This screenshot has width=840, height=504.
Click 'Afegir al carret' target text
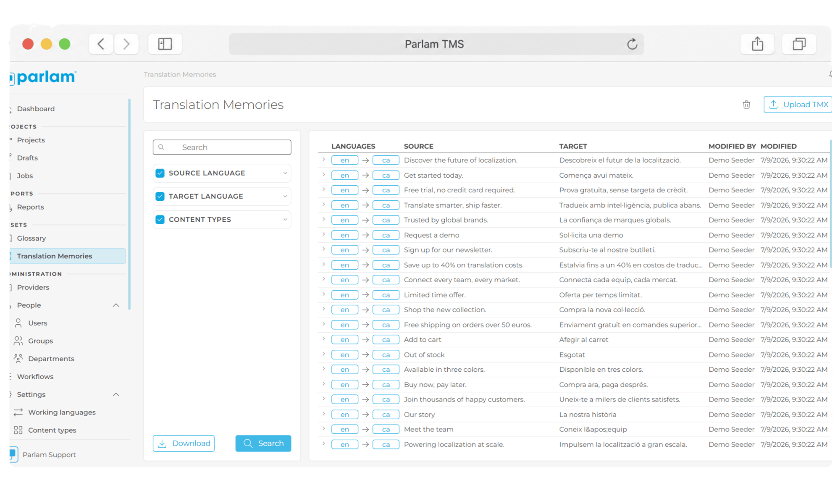(583, 340)
